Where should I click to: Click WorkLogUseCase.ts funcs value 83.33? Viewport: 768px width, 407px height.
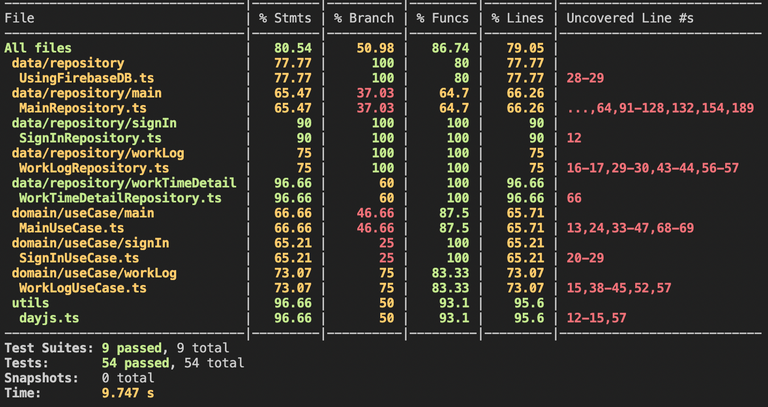[x=450, y=288]
